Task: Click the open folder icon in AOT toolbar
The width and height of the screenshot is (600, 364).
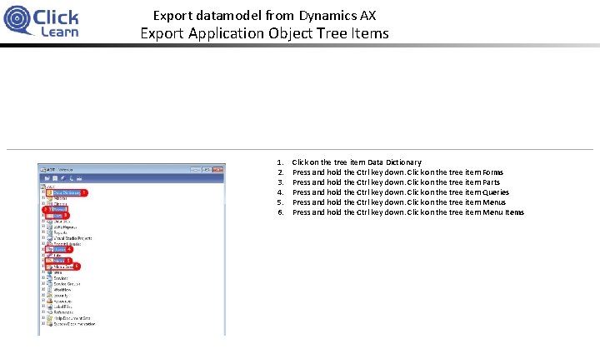Action: click(x=47, y=178)
